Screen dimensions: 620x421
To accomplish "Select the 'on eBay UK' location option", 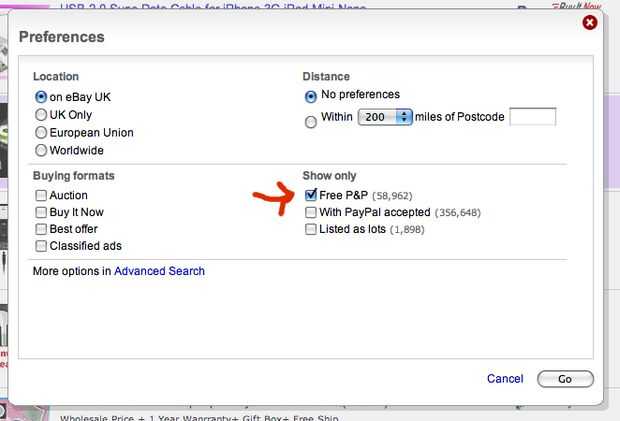I will click(x=41, y=97).
